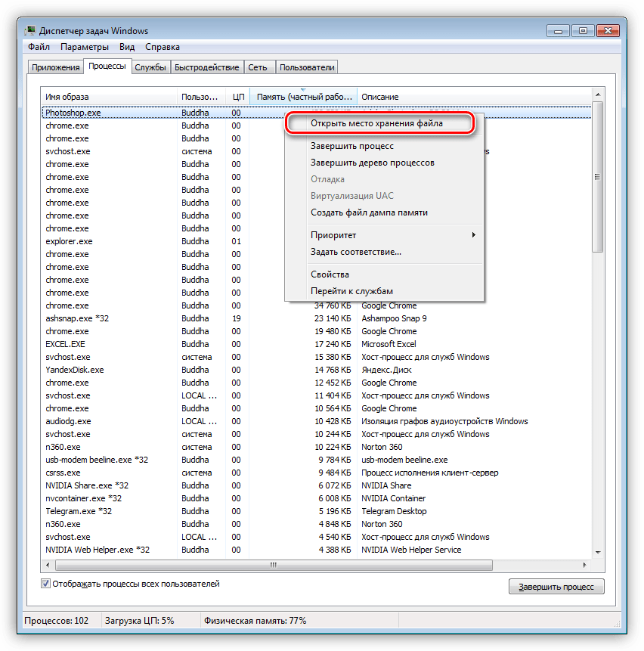Maximize the Task Manager window
Image resolution: width=644 pixels, height=651 pixels.
pos(583,31)
